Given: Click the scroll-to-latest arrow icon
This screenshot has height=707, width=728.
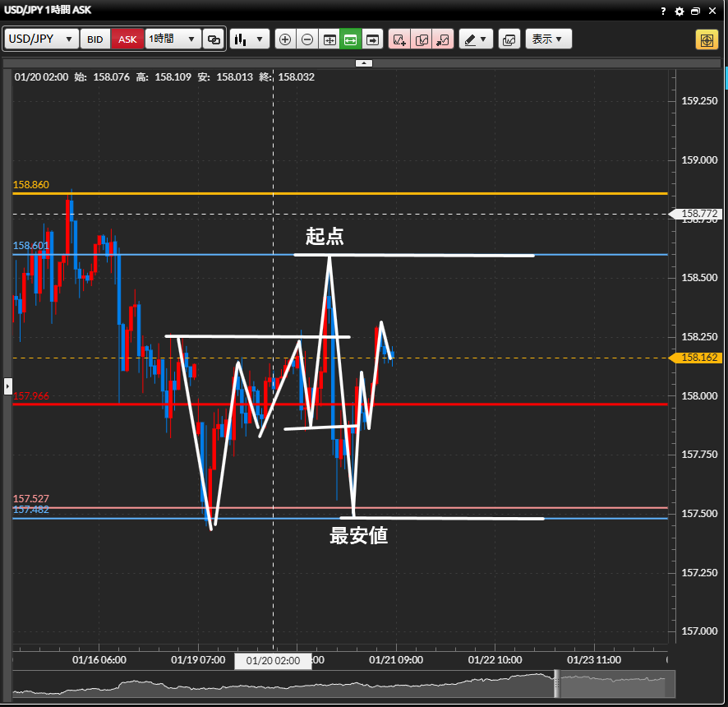Looking at the screenshot, I should click(x=373, y=39).
